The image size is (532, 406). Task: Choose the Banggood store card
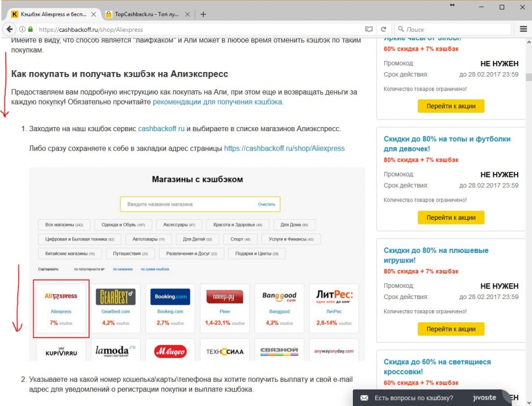(x=279, y=308)
